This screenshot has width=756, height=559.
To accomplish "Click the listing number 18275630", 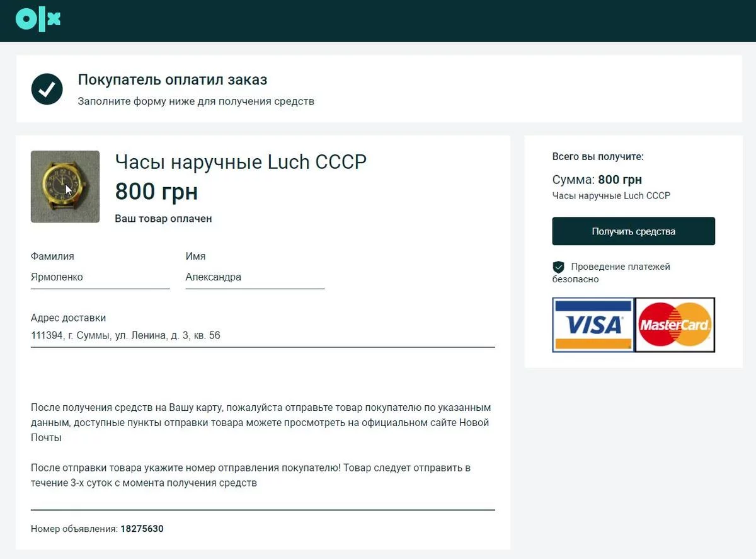I will [142, 529].
